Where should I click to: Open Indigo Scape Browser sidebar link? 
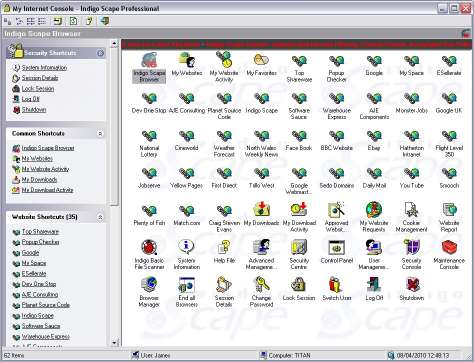(48, 148)
